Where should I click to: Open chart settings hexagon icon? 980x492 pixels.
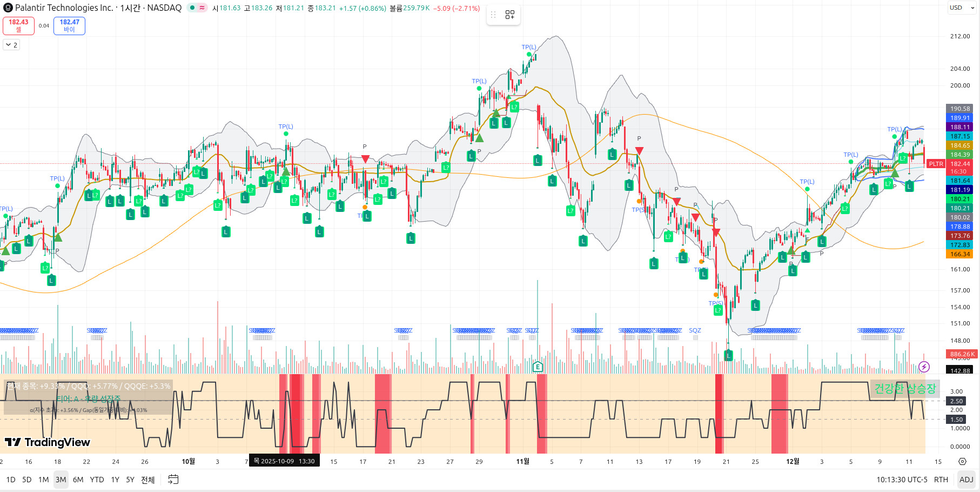click(x=962, y=462)
